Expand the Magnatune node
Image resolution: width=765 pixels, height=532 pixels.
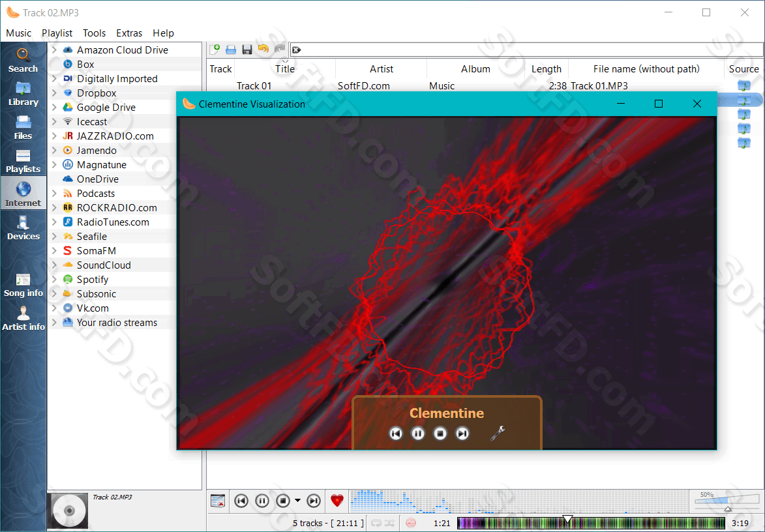pos(55,164)
